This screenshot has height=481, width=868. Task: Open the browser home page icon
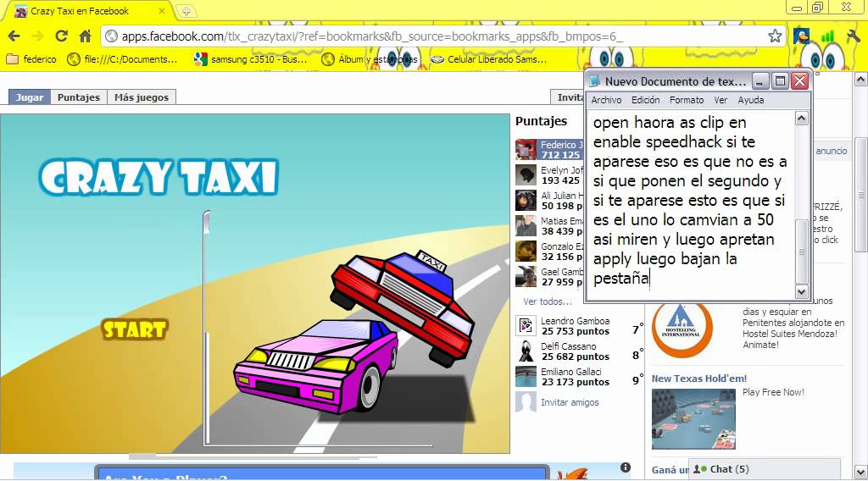tap(85, 36)
